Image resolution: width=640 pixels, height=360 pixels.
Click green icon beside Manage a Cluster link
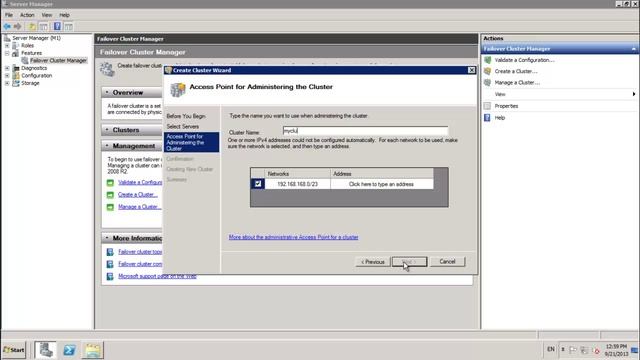[x=110, y=207]
